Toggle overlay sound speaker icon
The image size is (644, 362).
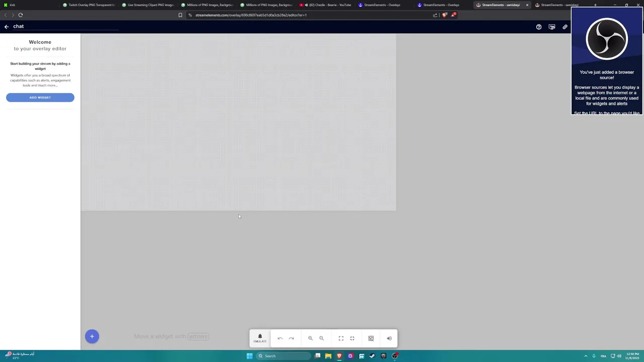(389, 338)
